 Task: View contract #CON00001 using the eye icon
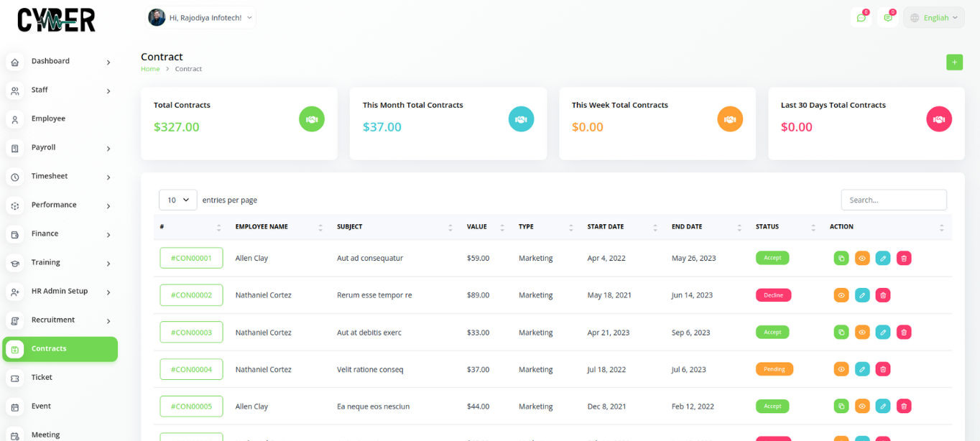tap(862, 258)
